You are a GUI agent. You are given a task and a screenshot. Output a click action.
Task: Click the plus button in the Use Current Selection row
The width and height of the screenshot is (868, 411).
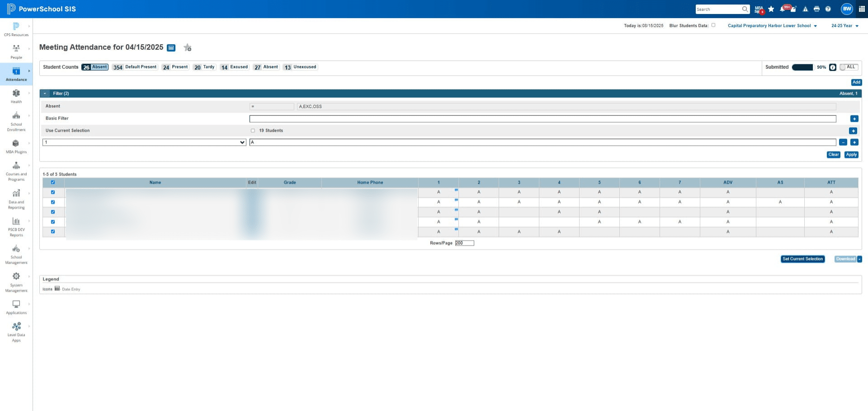(x=853, y=131)
